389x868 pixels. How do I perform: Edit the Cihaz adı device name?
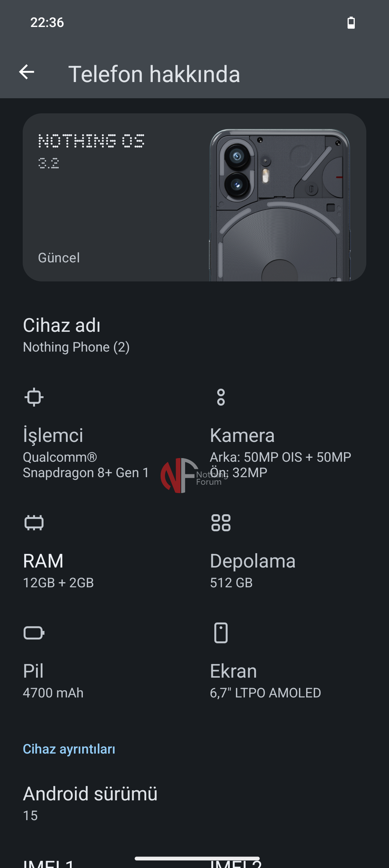pos(76,335)
